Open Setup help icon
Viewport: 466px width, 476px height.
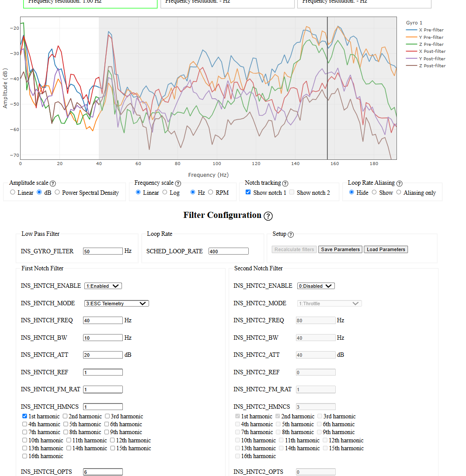coord(291,235)
